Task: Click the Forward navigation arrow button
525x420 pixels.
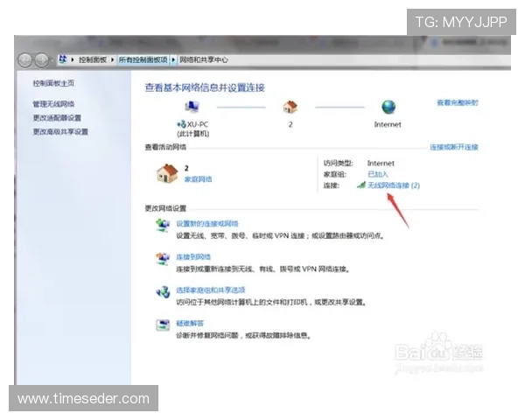Action: [41, 60]
